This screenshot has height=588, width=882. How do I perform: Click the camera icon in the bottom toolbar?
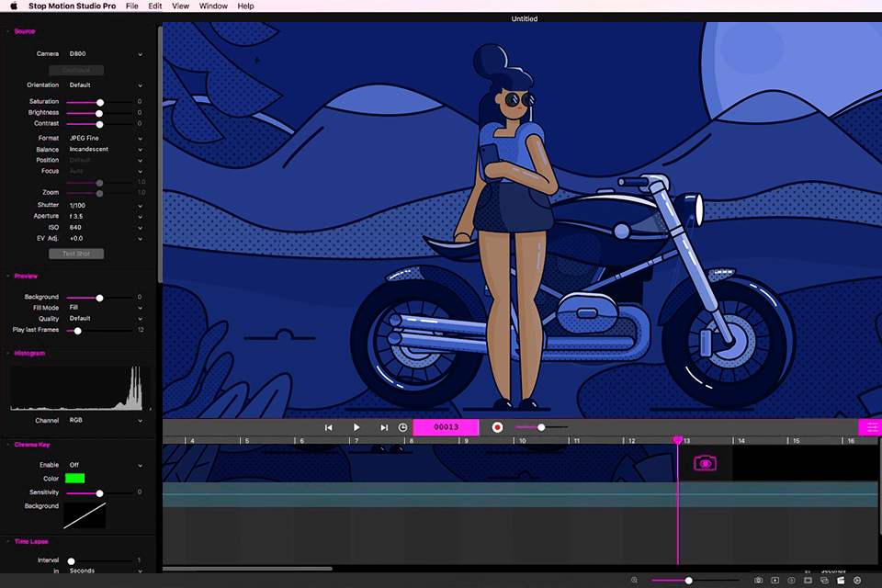coord(759,581)
